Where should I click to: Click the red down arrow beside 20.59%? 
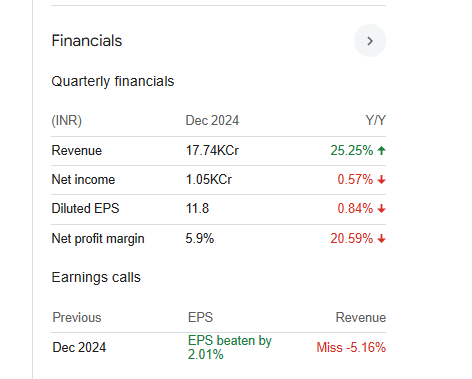click(x=382, y=239)
